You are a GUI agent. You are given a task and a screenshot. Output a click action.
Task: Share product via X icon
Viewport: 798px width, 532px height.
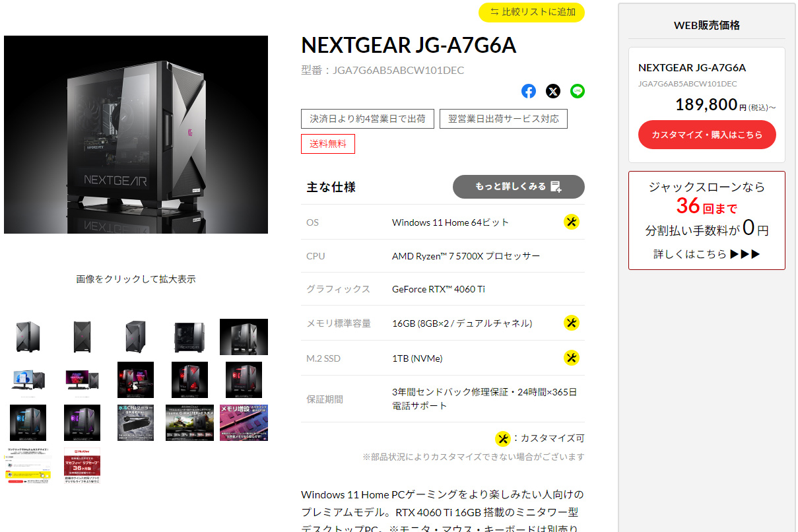point(553,91)
